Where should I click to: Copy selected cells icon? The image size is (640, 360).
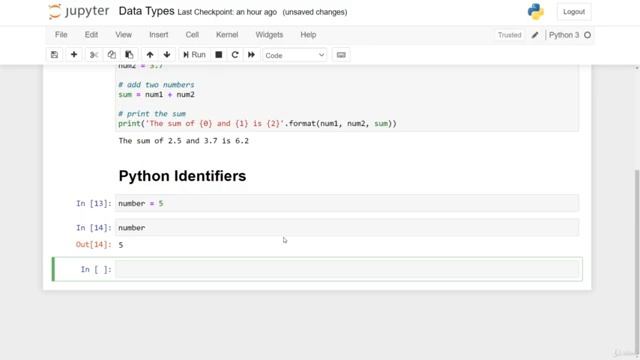pos(111,55)
